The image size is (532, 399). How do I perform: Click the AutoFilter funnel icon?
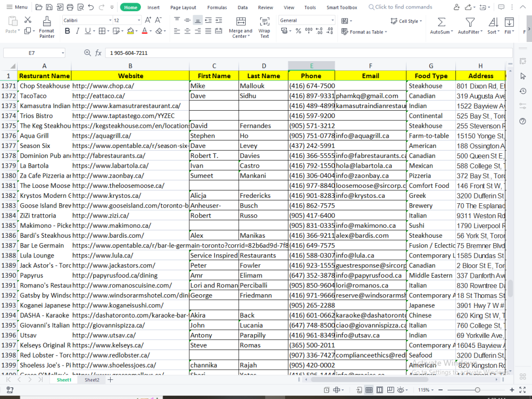click(470, 22)
